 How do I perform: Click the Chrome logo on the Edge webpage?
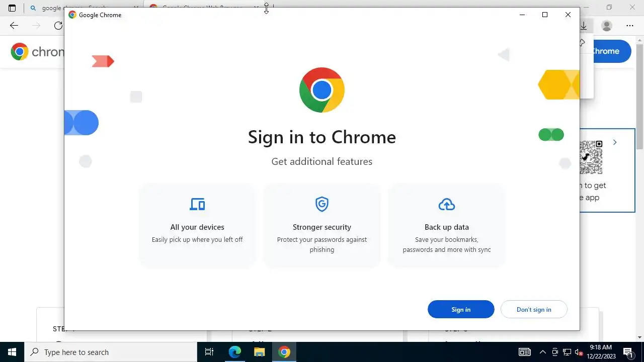(20, 51)
